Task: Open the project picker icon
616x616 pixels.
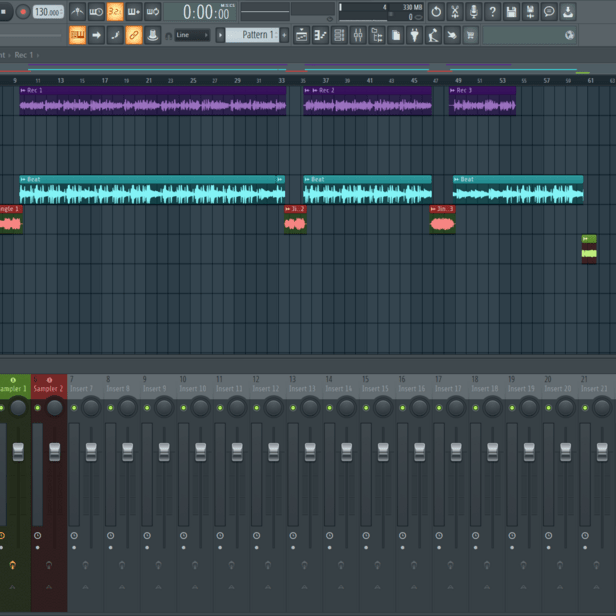Action: 396,35
